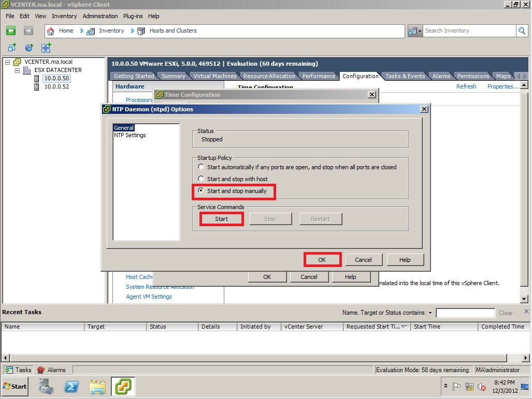Click the Action Center flag tray icon
This screenshot has height=399, width=532.
pos(457,387)
